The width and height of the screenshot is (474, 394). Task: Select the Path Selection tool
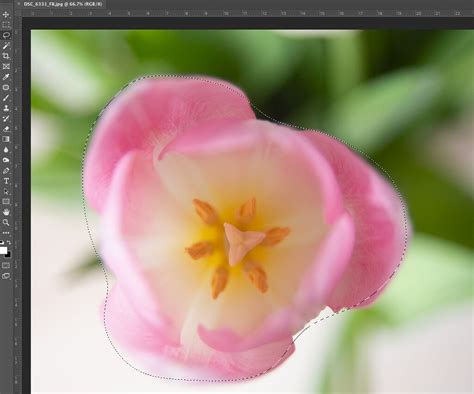[6, 191]
